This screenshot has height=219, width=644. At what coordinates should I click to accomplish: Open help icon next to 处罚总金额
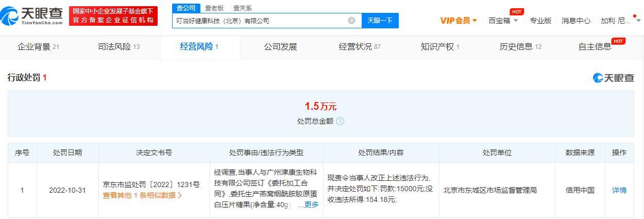pyautogui.click(x=340, y=121)
